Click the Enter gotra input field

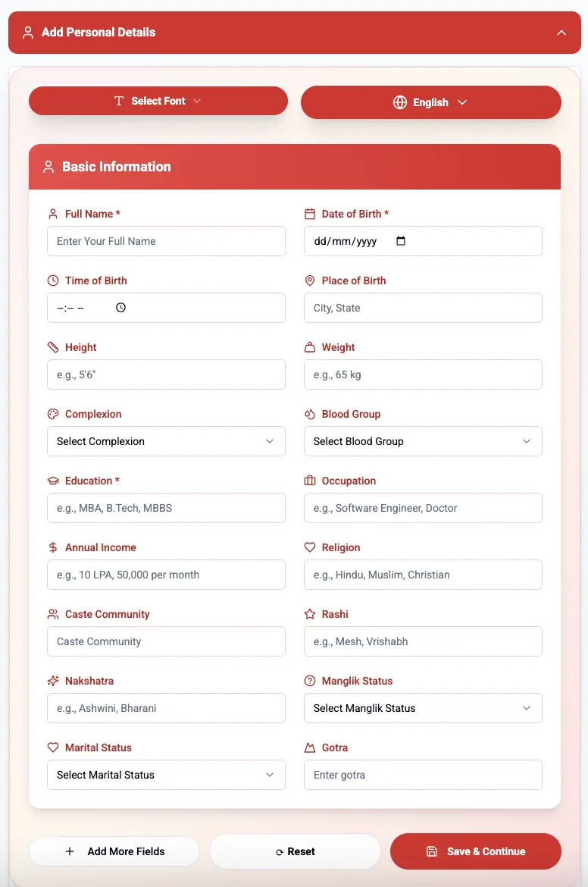[423, 774]
